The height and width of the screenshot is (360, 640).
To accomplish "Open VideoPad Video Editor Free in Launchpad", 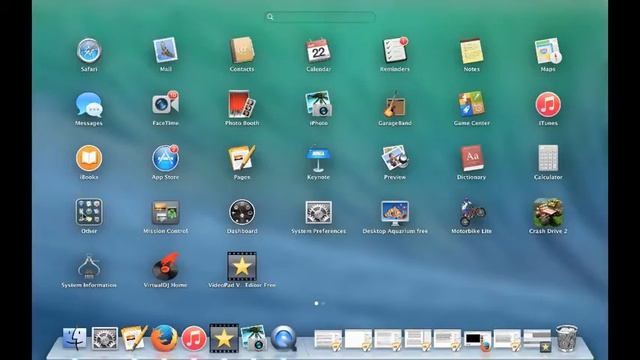I will [x=242, y=266].
